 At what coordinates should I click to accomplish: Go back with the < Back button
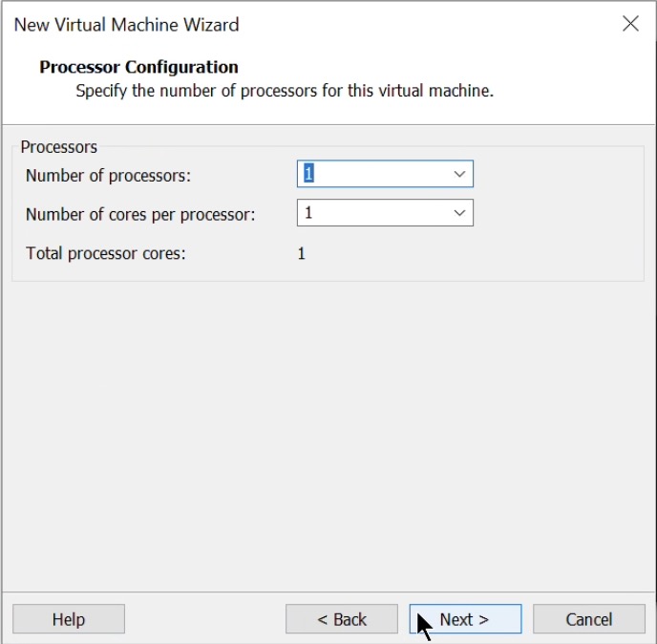[341, 619]
